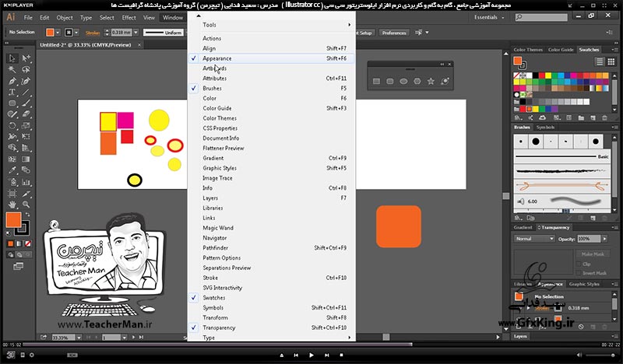The image size is (623, 364).
Task: Toggle the Clip checkbox
Action: [x=579, y=264]
